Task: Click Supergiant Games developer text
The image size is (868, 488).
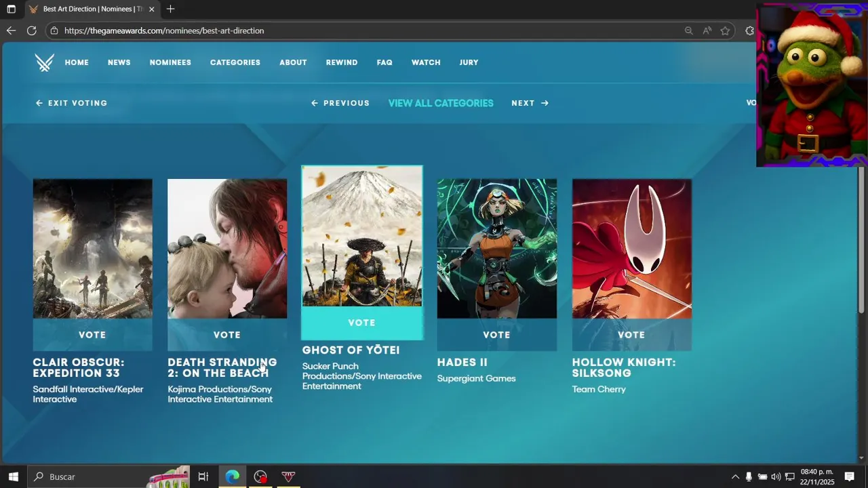Action: tap(476, 379)
